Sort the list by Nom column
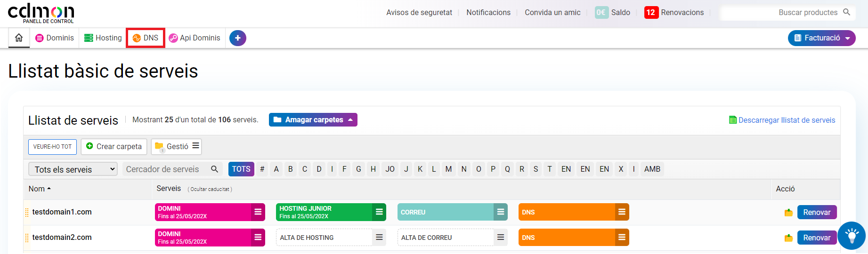The height and width of the screenshot is (254, 868). coord(40,189)
